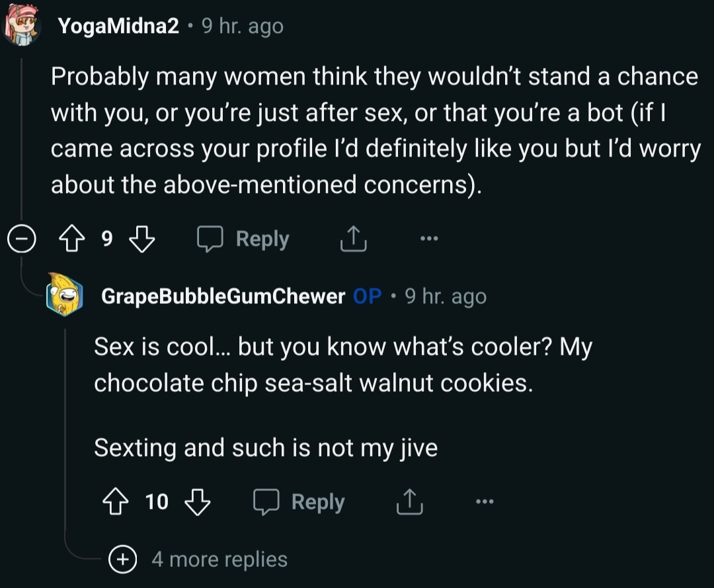This screenshot has height=588, width=714.
Task: Expand 4 more replies
Action: pos(122,559)
